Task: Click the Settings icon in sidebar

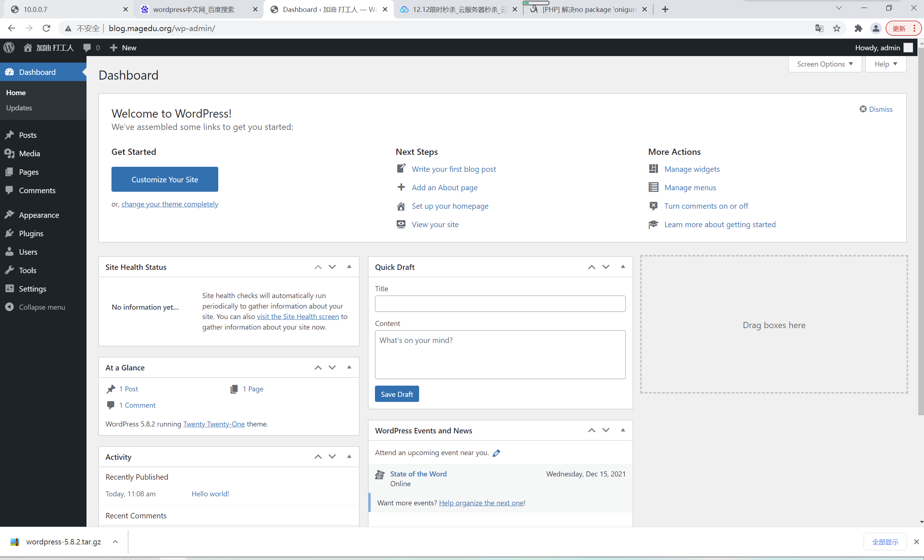Action: click(9, 288)
